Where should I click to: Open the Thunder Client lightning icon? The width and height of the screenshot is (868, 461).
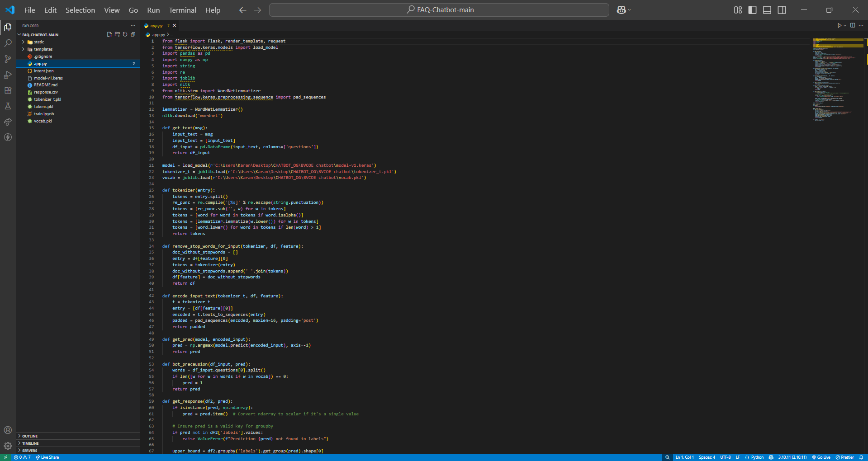click(8, 137)
